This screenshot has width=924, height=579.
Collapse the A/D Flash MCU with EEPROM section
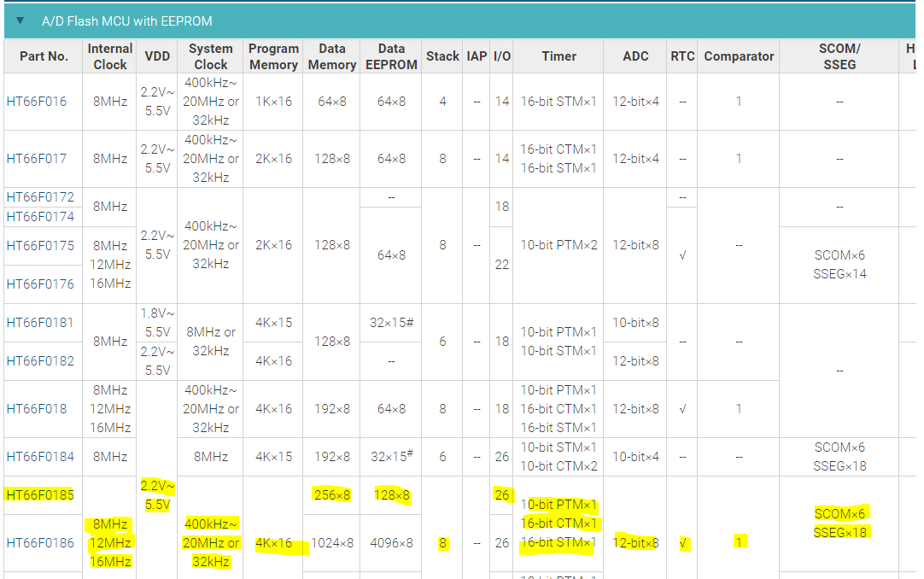(20, 20)
